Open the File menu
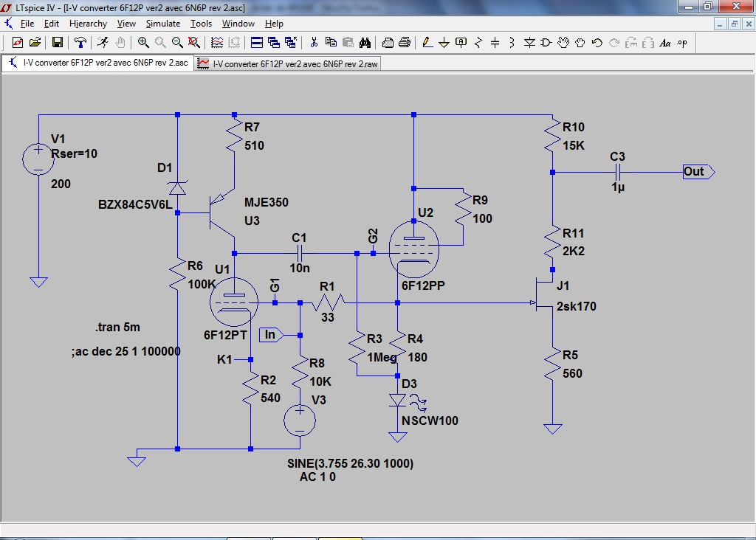 click(x=27, y=24)
